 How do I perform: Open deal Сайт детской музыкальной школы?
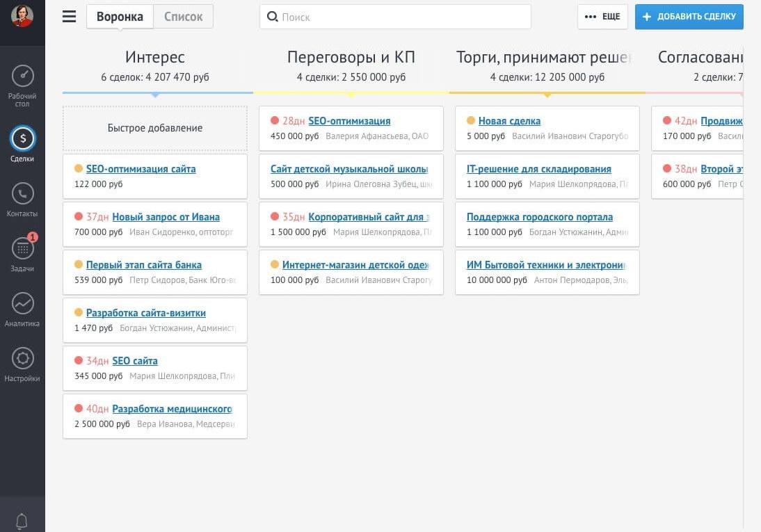(349, 169)
